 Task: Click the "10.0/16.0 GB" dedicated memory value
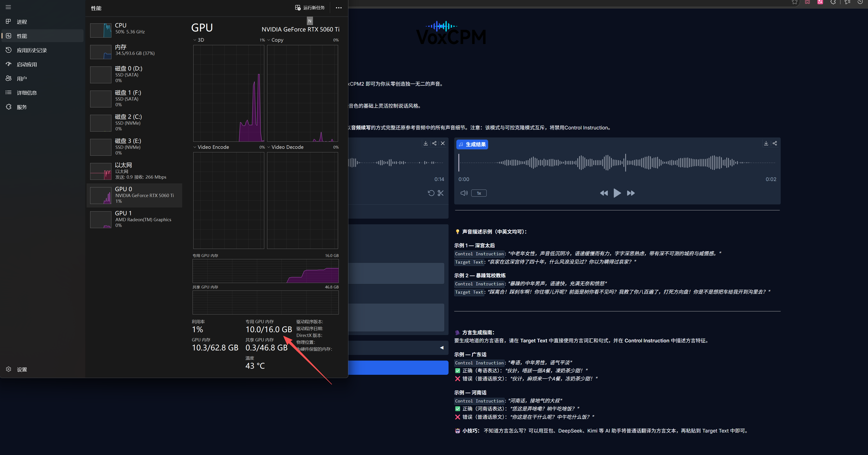point(269,329)
